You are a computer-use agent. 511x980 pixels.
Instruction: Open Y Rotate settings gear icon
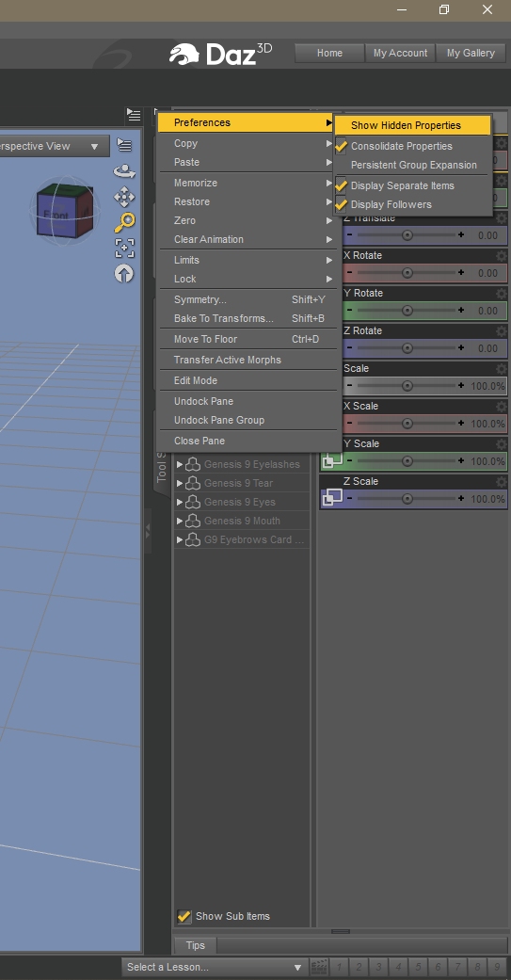point(501,293)
